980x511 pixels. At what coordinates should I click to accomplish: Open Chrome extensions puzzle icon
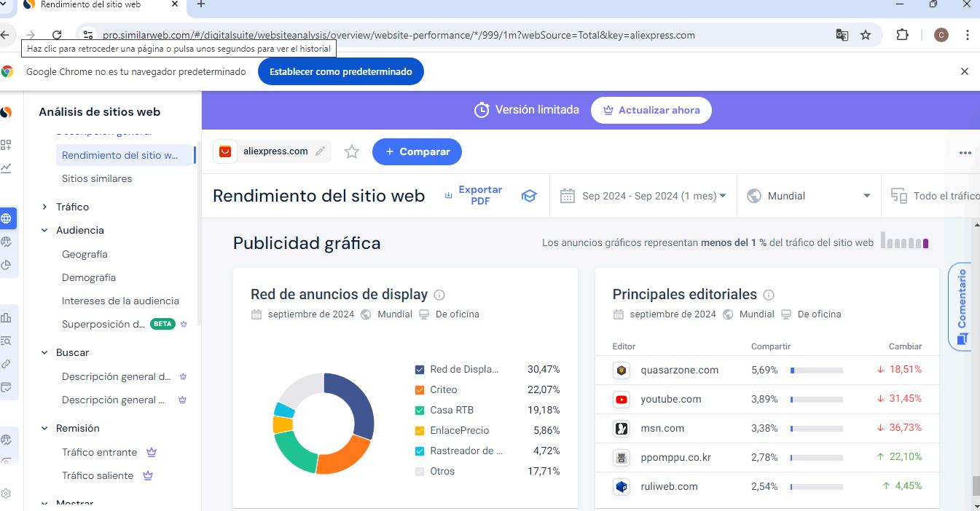point(902,35)
